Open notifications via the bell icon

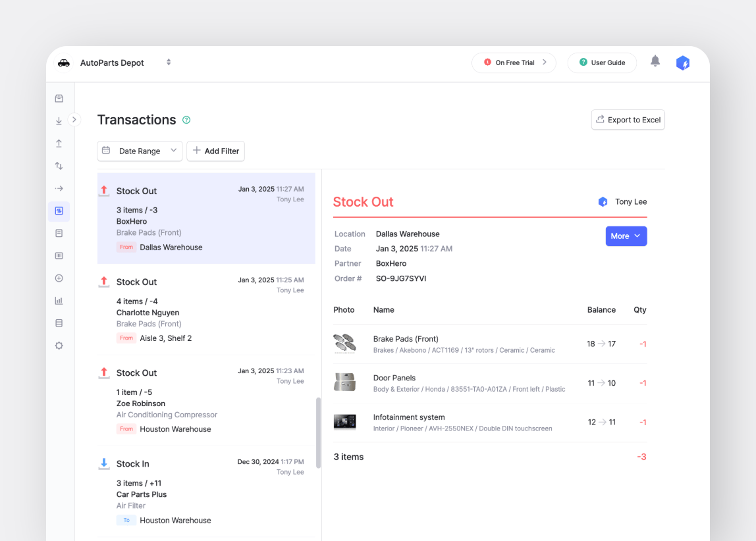[x=655, y=61]
